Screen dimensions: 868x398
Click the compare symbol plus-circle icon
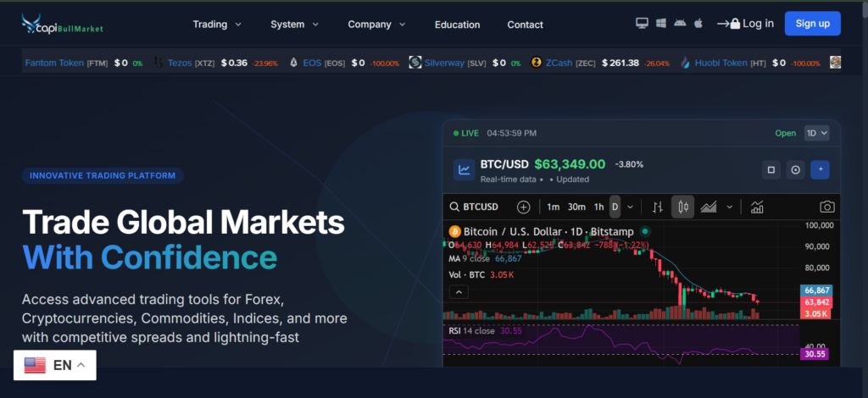(x=523, y=207)
